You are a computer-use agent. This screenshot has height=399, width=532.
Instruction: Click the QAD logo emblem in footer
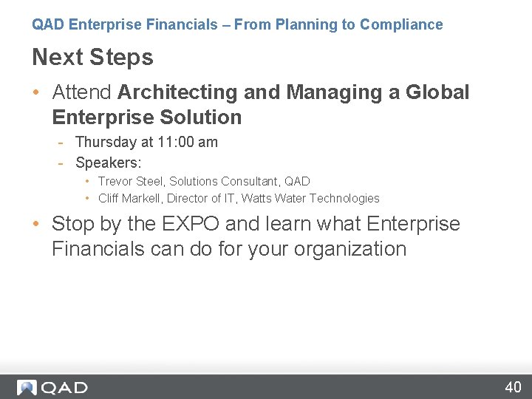27,387
